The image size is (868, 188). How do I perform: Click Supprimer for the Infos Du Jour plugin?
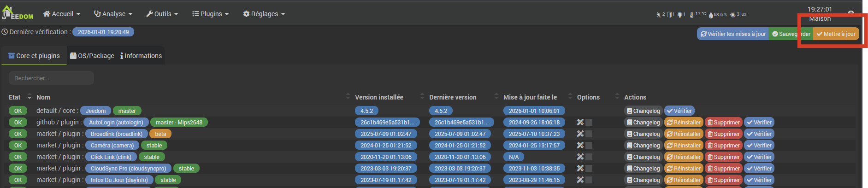click(x=723, y=180)
